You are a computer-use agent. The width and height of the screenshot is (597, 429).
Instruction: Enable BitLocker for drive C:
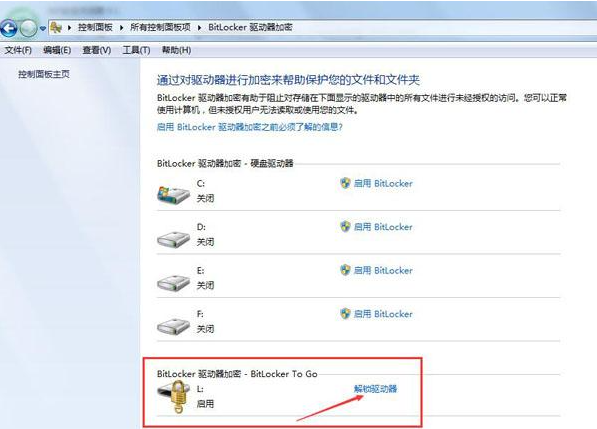click(x=376, y=183)
